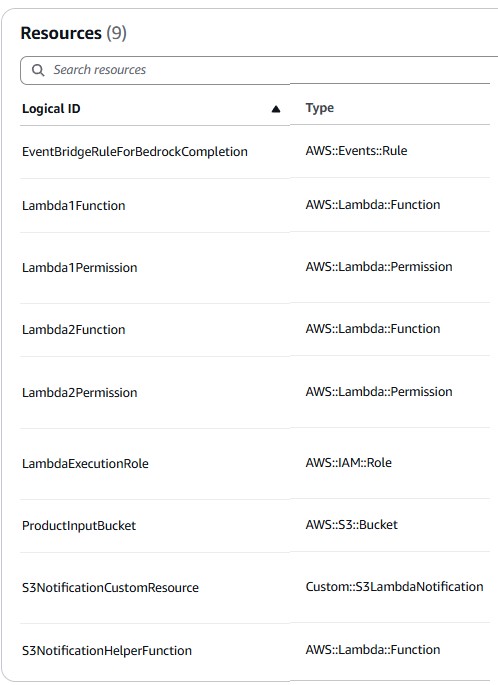This screenshot has height=685, width=498.
Task: Sort by Logical ID column header
Action: [x=51, y=109]
